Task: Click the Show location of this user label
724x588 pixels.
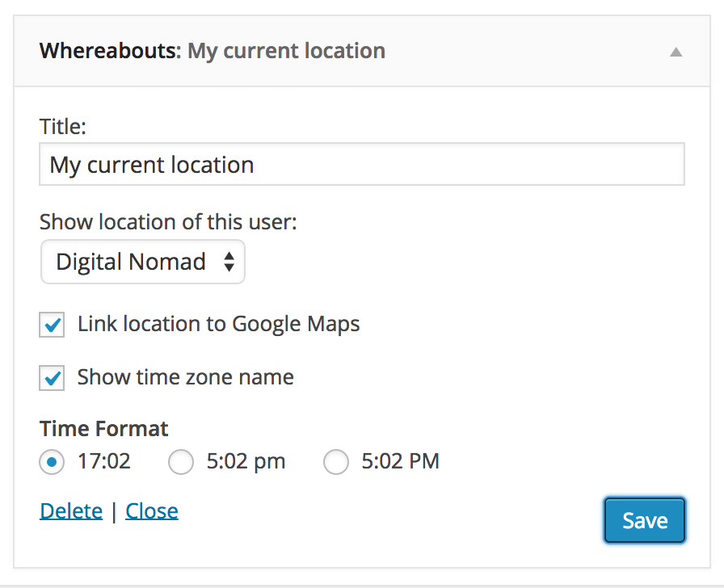Action: pos(168,222)
